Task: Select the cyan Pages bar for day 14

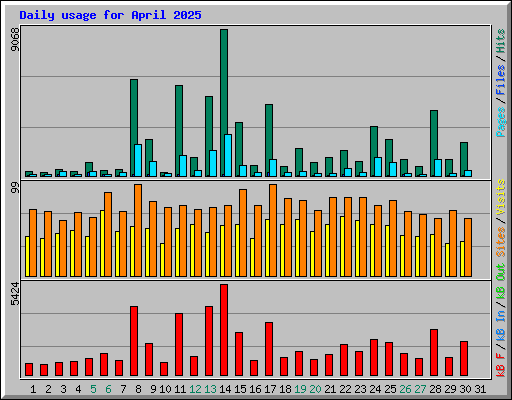Action: coord(228,155)
